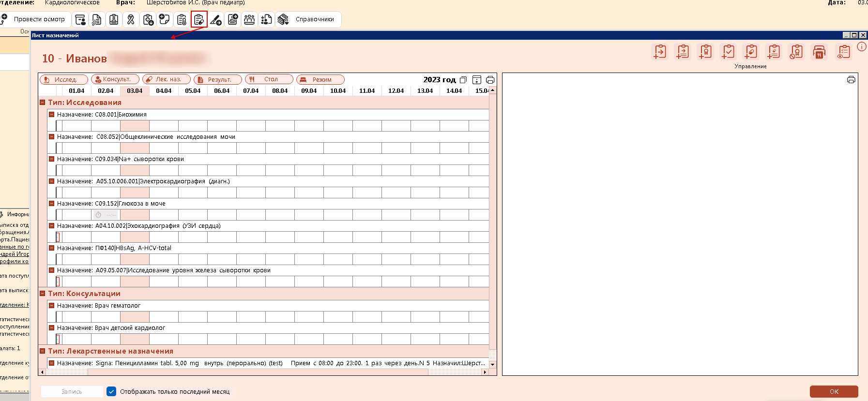Image resolution: width=868 pixels, height=401 pixels.
Task: Click the add consultation ribbon-badge clipboard icon
Action: pos(705,52)
